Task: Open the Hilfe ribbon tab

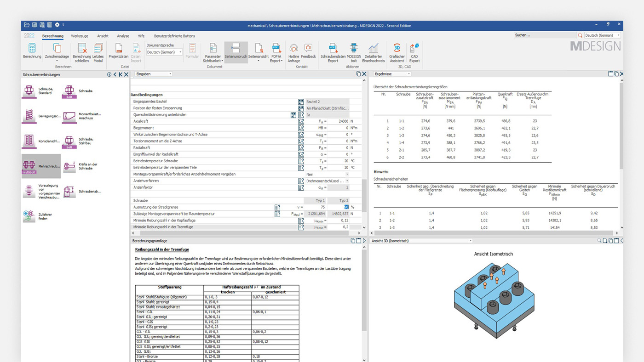Action: click(141, 36)
